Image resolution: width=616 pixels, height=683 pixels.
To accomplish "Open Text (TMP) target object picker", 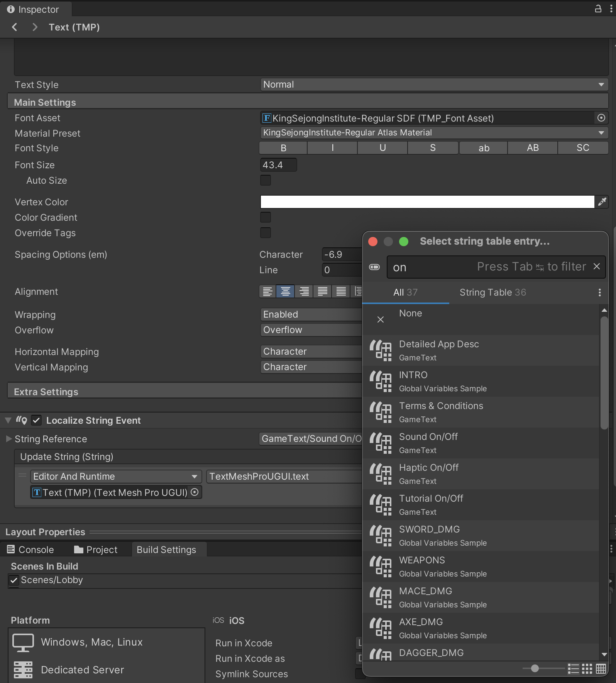I will point(195,492).
